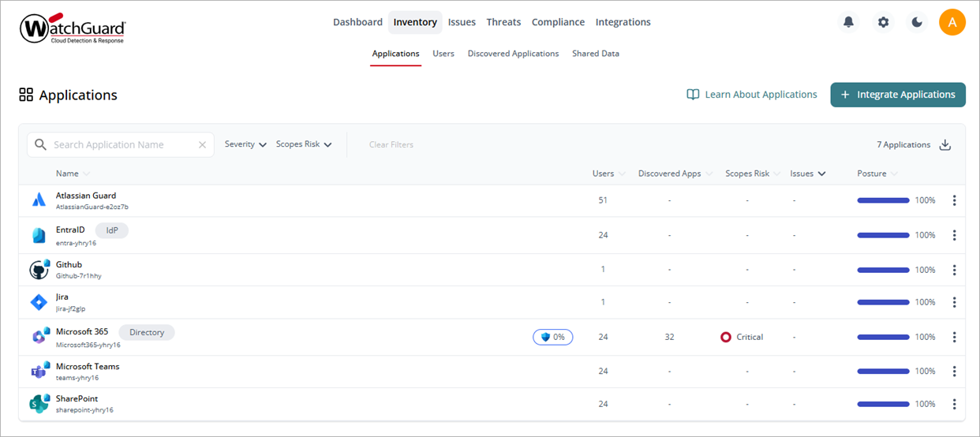Click the Atlassian Guard posture progress bar

pos(883,200)
